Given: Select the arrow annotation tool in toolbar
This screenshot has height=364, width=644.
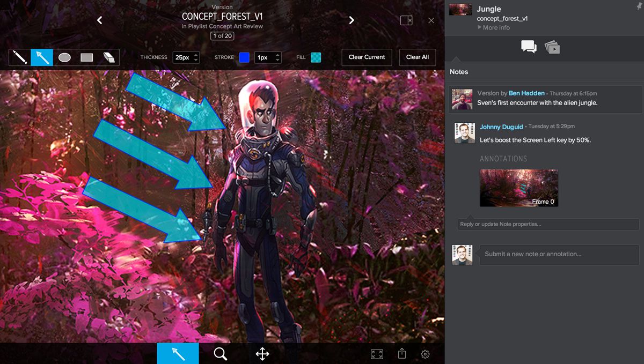Looking at the screenshot, I should [x=42, y=57].
